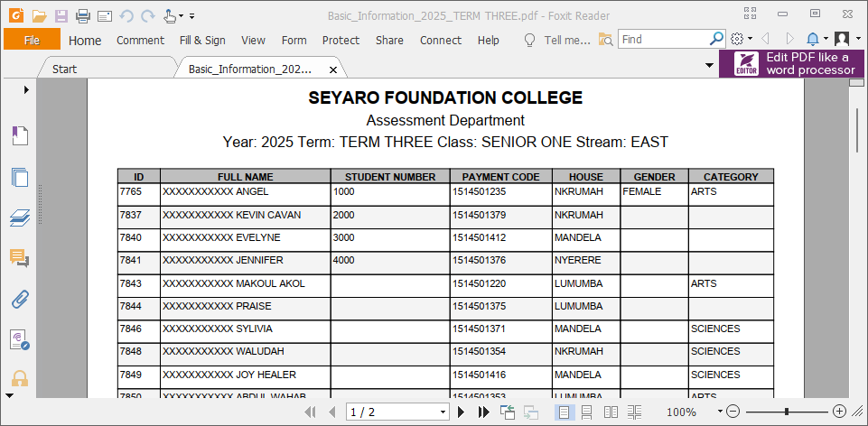Select Continuous Facing view mode
868x426 pixels.
click(x=634, y=412)
